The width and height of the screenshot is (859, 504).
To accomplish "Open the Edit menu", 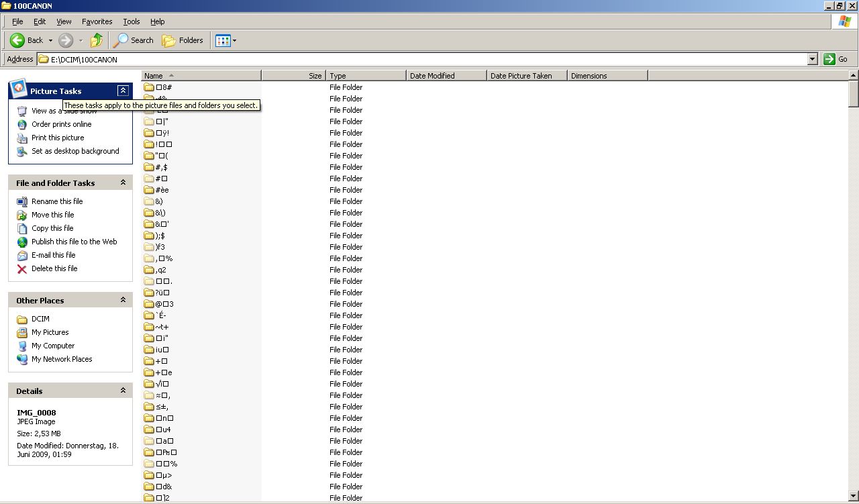I will pos(40,21).
